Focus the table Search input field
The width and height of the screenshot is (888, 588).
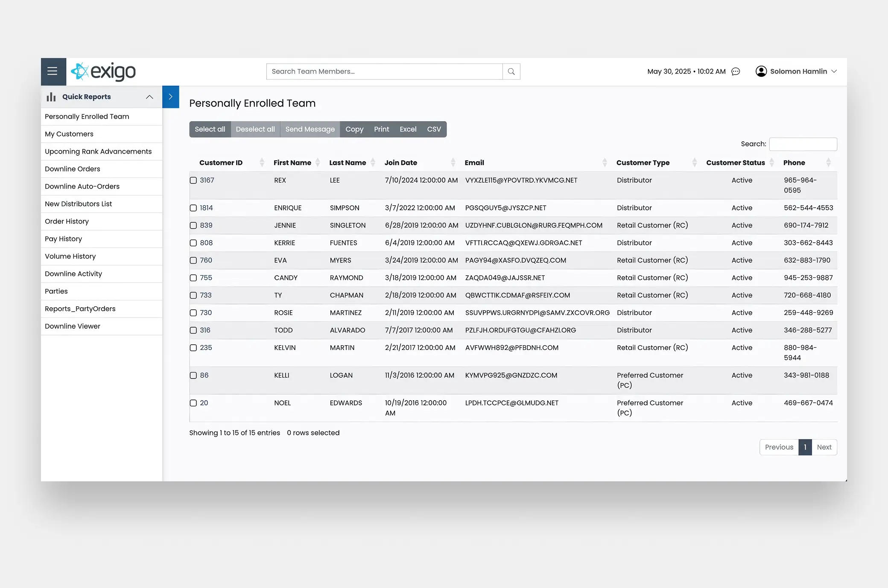click(803, 144)
